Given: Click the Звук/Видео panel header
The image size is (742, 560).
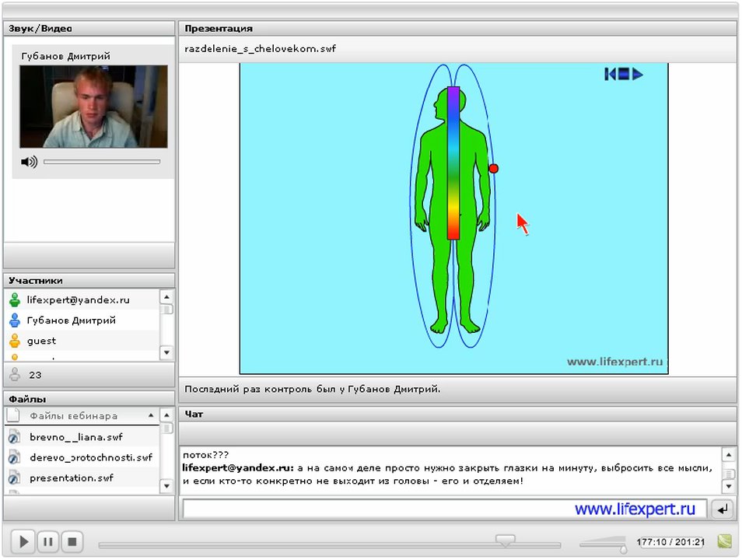Looking at the screenshot, I should (89, 29).
